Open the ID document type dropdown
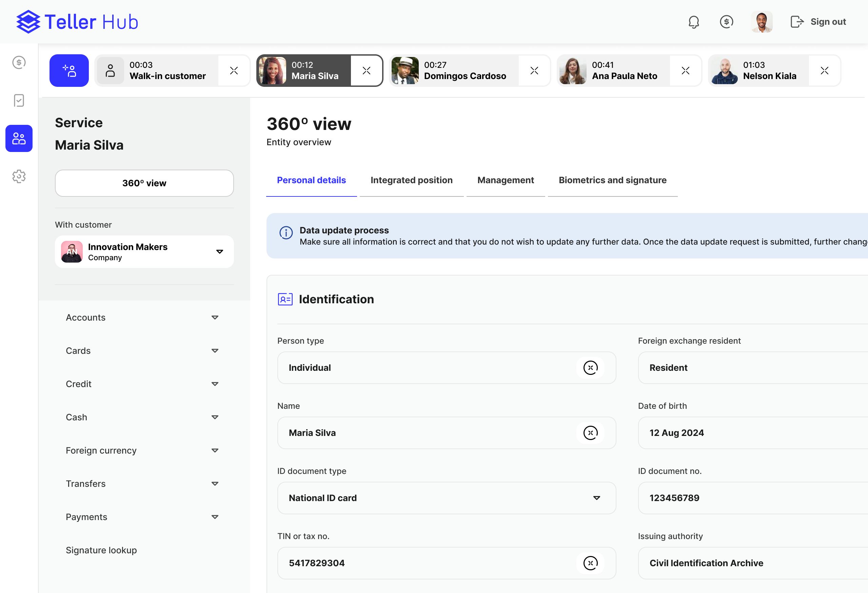The image size is (868, 593). (447, 498)
